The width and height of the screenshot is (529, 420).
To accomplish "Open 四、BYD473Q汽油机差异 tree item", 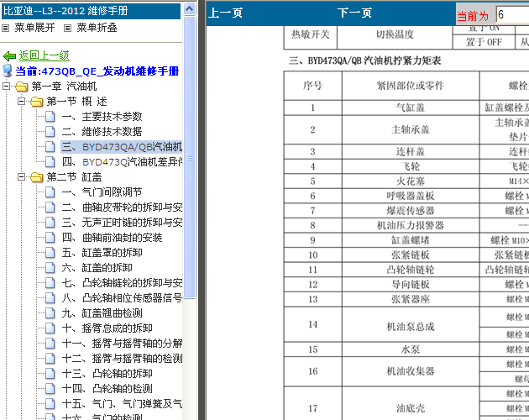I will tap(122, 162).
